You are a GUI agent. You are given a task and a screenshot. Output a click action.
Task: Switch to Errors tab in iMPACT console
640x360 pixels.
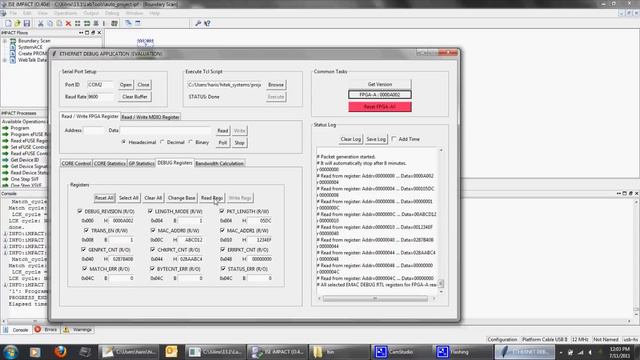(47, 329)
